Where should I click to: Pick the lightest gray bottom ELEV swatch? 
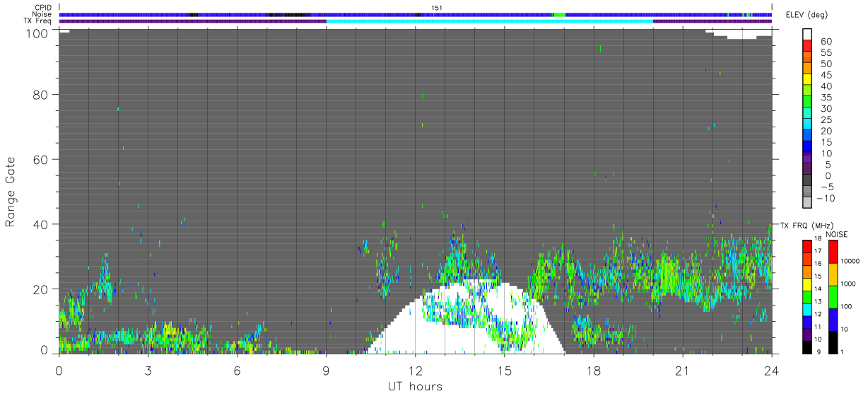[x=808, y=204]
